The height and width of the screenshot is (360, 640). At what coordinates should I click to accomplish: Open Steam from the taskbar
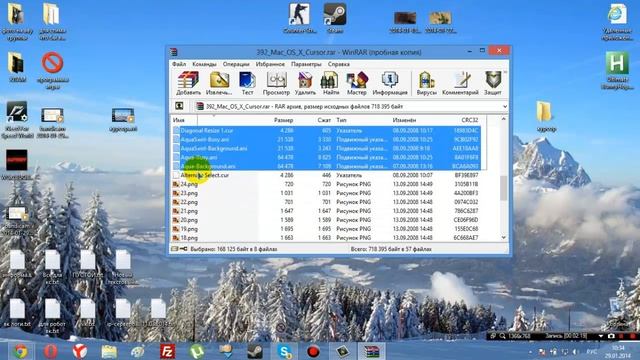pyautogui.click(x=255, y=351)
